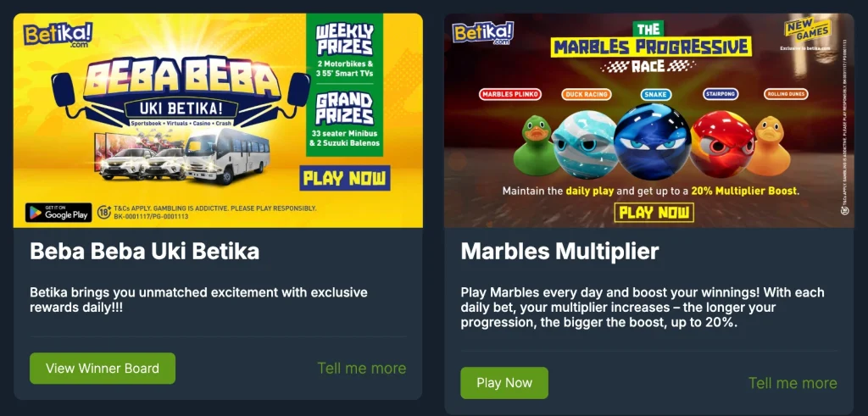Click the 18+ age restriction icon on yellow banner
This screenshot has width=868, height=416.
(x=104, y=213)
